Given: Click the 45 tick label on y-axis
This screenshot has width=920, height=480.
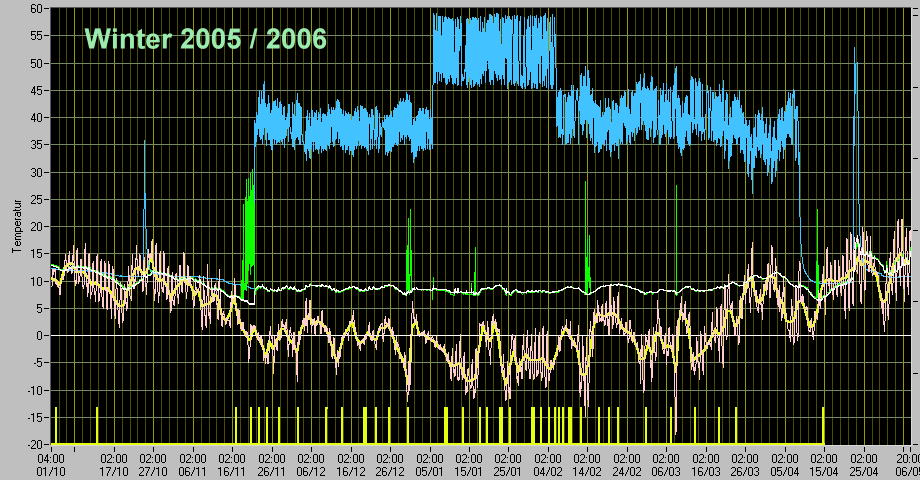Looking at the screenshot, I should tap(36, 90).
